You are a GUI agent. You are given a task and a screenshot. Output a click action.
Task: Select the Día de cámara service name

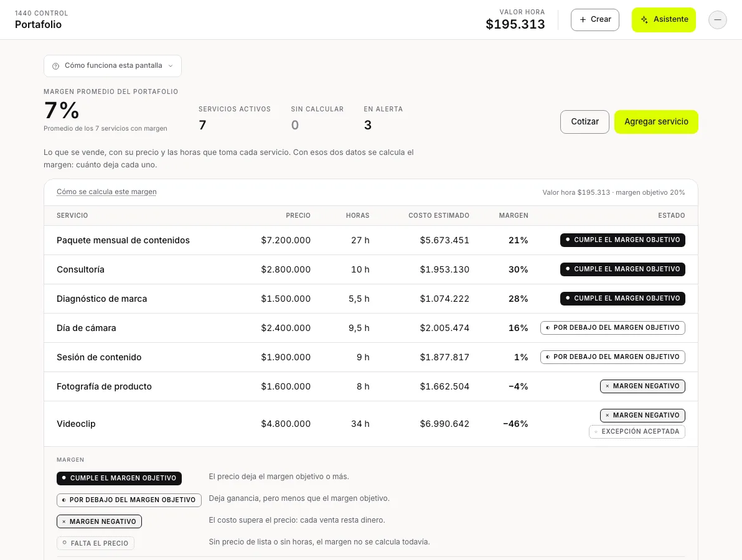(x=86, y=329)
